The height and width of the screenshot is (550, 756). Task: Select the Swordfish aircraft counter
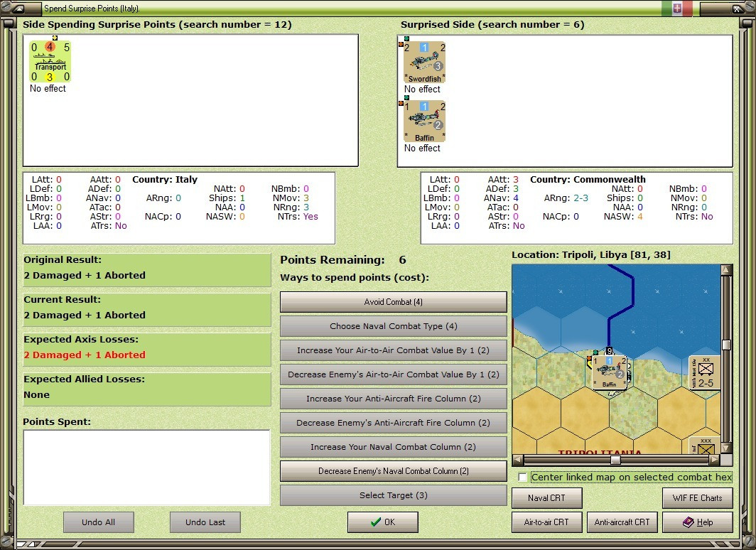[424, 63]
